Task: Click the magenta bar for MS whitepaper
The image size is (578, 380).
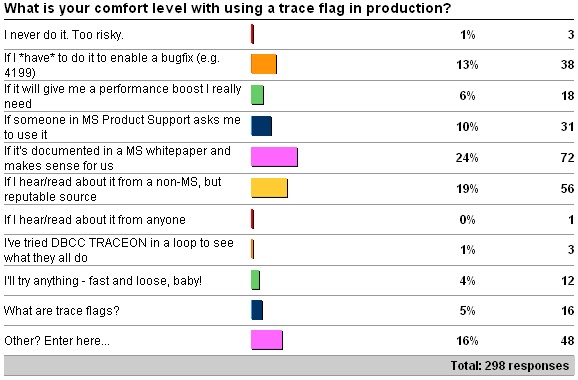Action: [x=274, y=157]
